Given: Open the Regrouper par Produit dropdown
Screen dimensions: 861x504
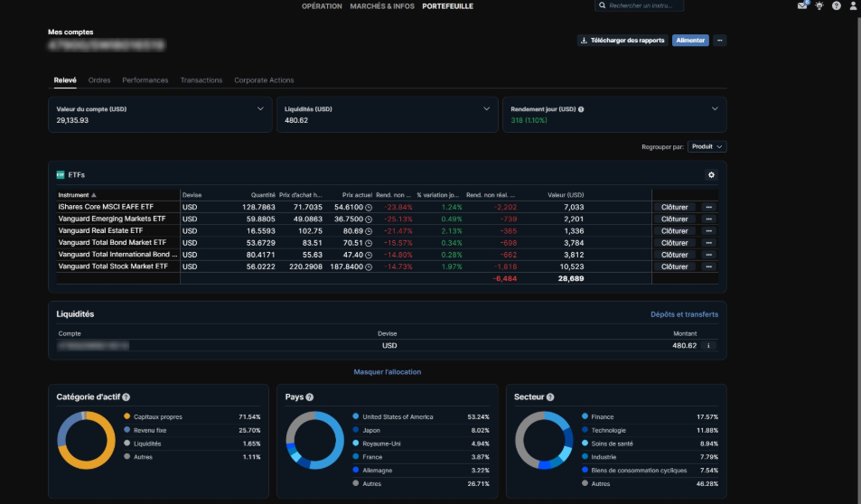Looking at the screenshot, I should pyautogui.click(x=707, y=146).
